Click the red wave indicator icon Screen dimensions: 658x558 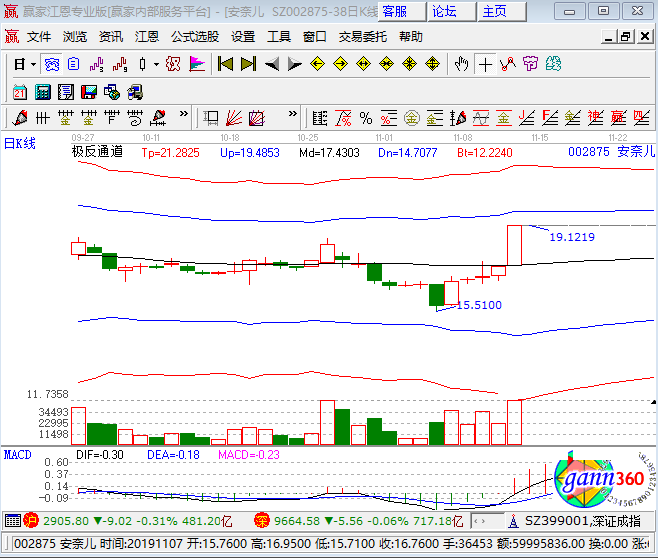click(120, 65)
